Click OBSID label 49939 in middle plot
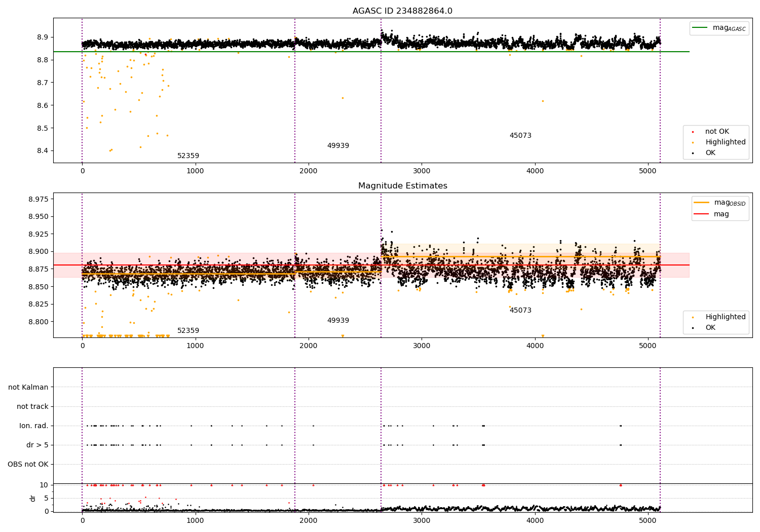Screen dimensions: 760x532 [x=338, y=321]
